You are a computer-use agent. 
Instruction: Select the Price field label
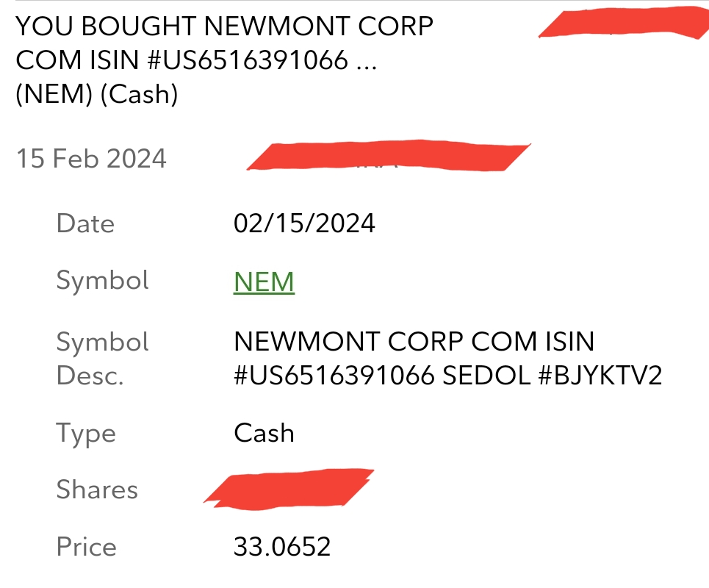point(87,546)
